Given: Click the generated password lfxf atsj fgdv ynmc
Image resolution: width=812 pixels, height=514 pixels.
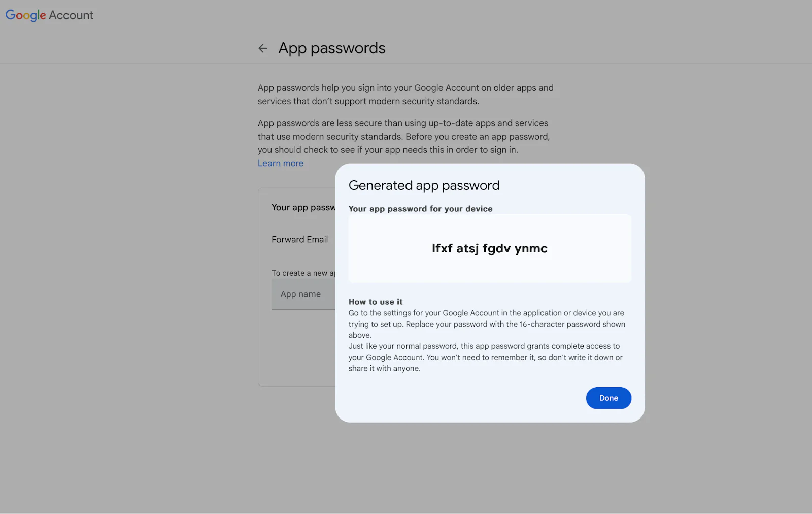Looking at the screenshot, I should pyautogui.click(x=490, y=248).
